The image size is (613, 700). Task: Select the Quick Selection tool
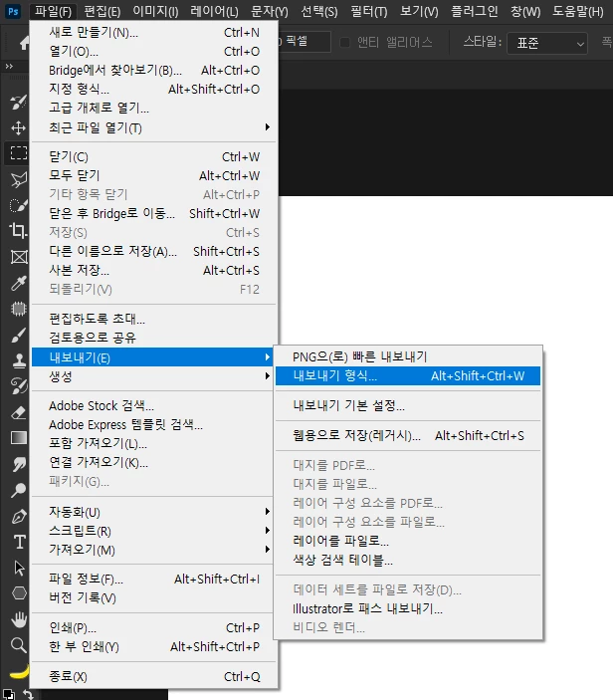[x=18, y=205]
